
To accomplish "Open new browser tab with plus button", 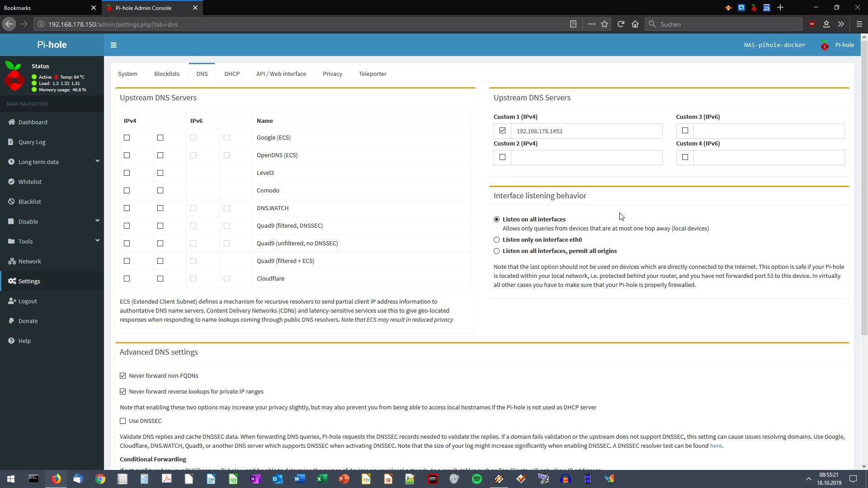I will click(780, 8).
